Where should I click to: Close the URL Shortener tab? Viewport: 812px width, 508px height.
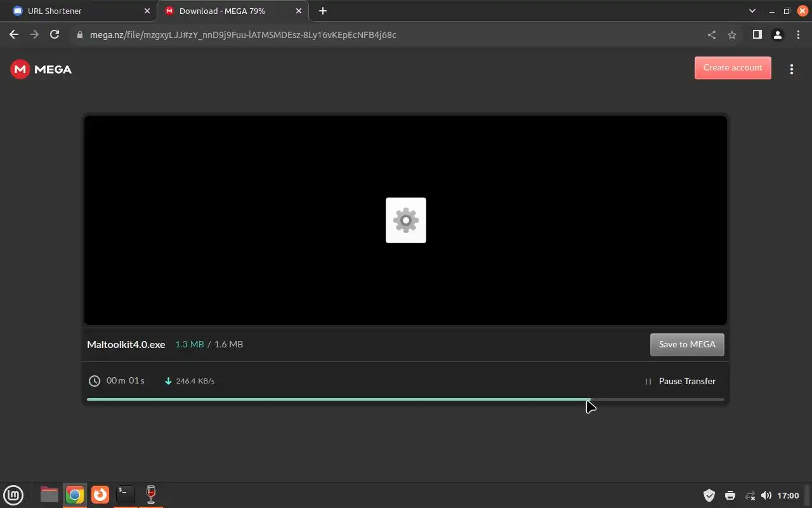(147, 11)
